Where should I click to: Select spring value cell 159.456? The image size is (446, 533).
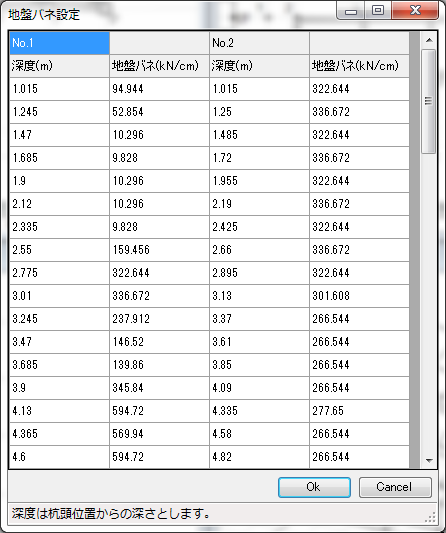159,250
